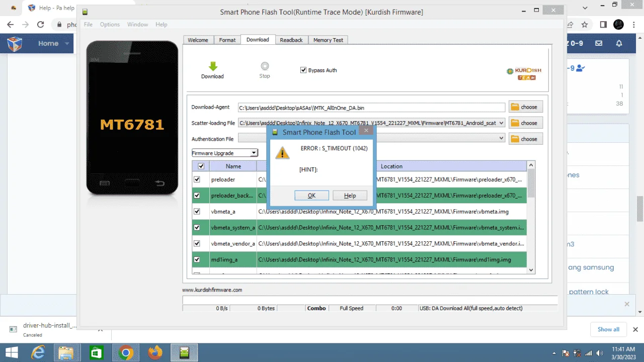Screen dimensions: 644x362
Task: Click the partition list vertical scrollbar thumb
Action: 531,184
